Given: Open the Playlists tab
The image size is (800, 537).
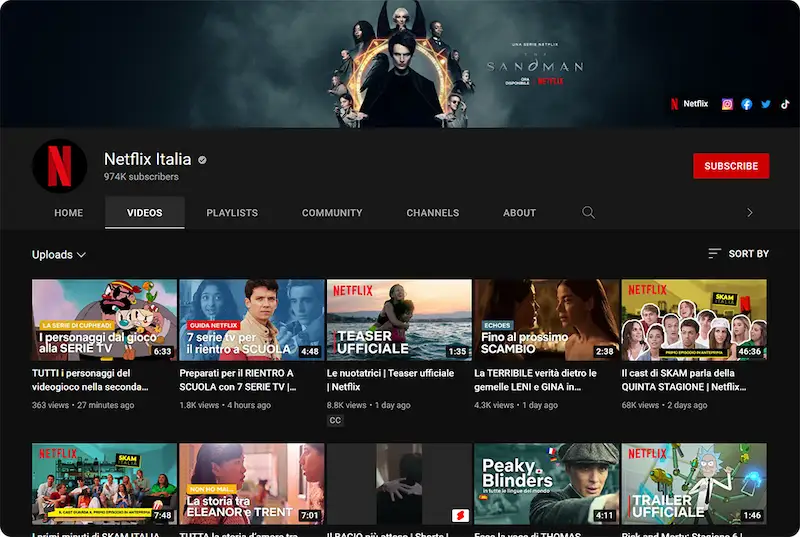Looking at the screenshot, I should [x=232, y=213].
